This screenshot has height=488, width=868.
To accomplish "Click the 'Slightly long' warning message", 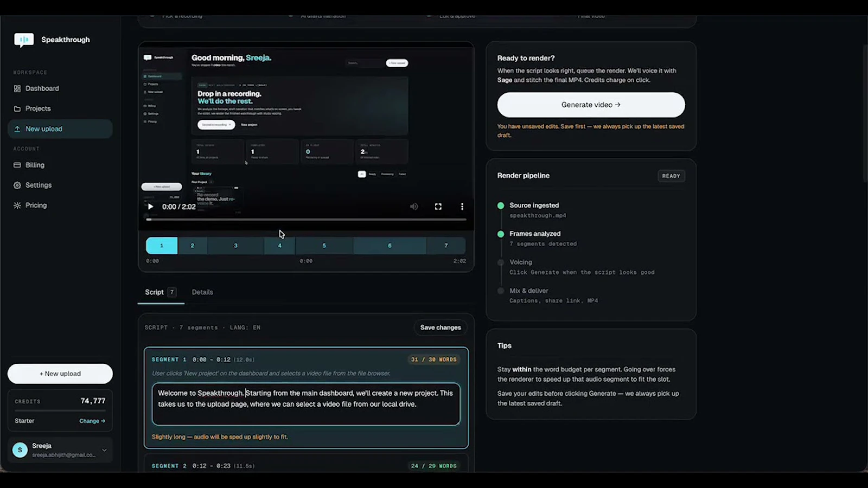I will [x=220, y=436].
